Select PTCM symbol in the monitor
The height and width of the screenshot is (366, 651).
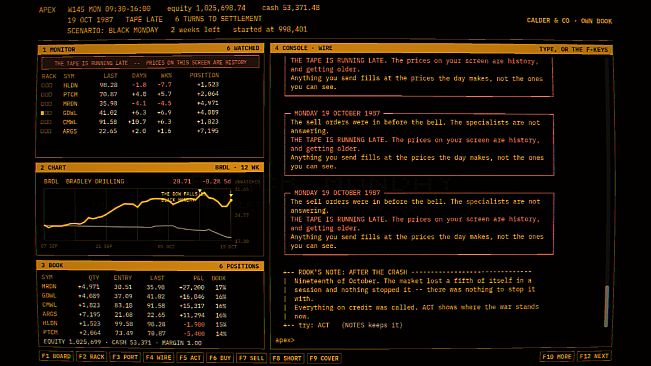(70, 94)
